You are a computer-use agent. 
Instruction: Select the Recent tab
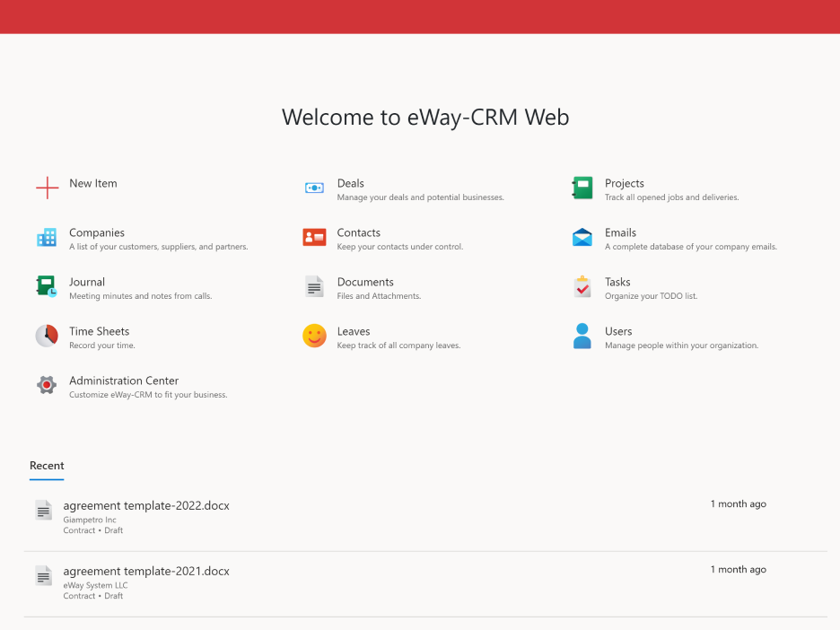coord(47,466)
